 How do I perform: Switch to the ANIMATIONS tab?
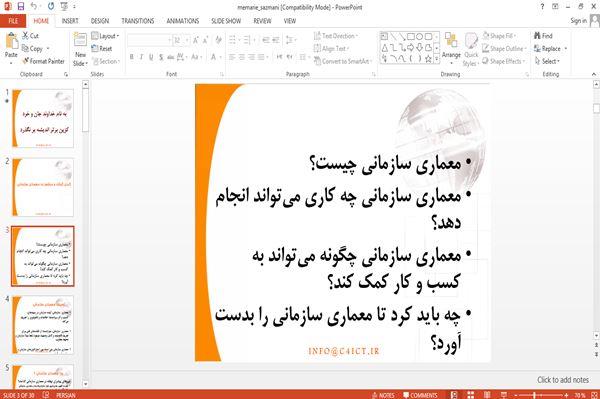tap(183, 21)
